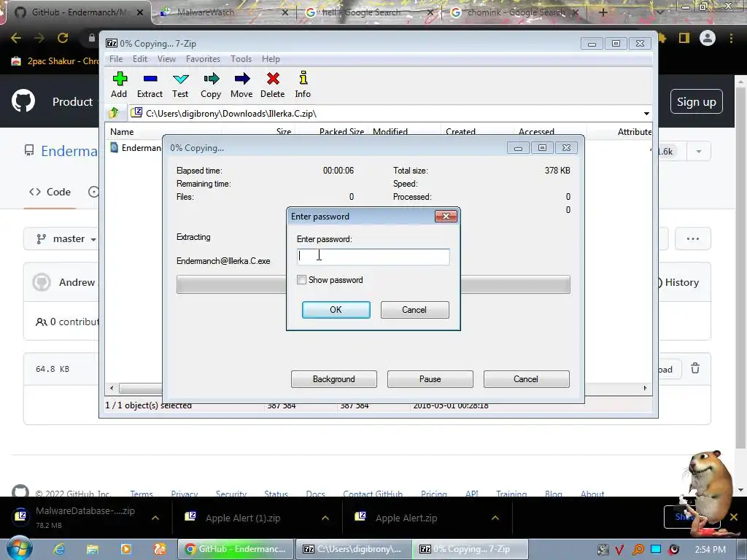Open Windows Explorer from taskbar

click(x=93, y=549)
